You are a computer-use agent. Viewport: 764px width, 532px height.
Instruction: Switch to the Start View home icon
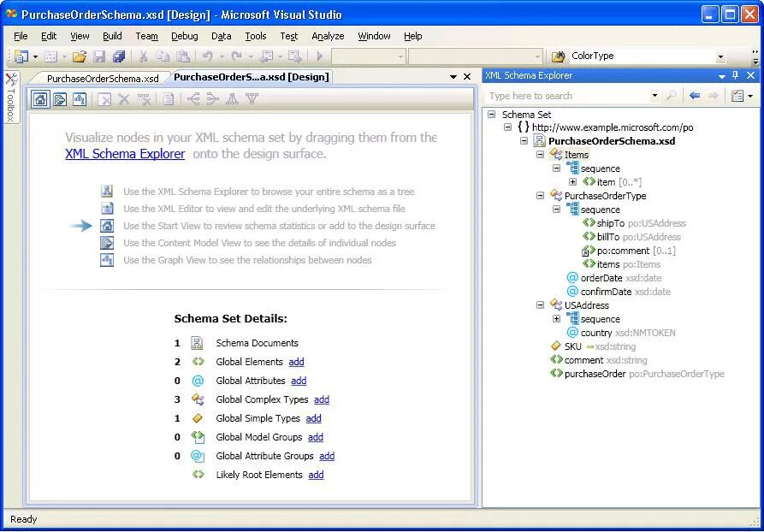click(x=40, y=99)
